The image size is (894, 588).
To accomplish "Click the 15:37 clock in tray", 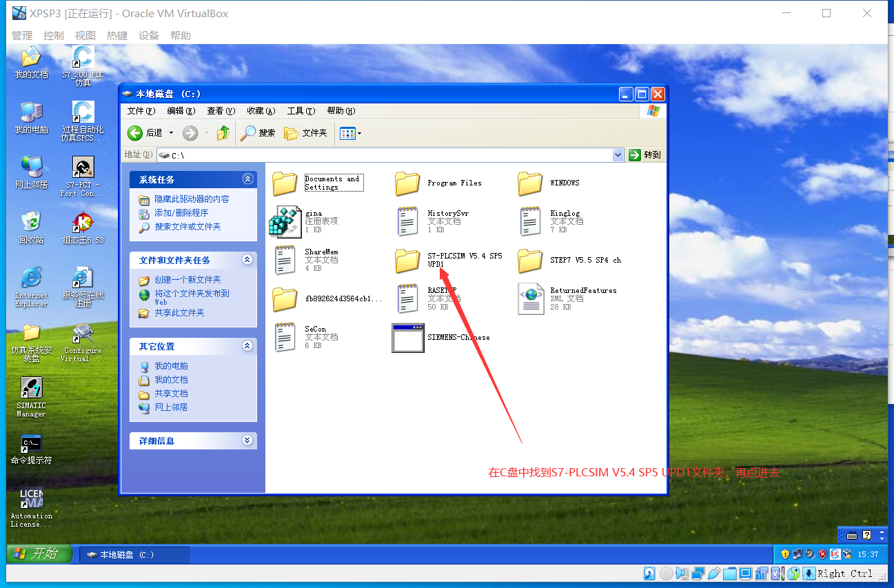I will 869,554.
